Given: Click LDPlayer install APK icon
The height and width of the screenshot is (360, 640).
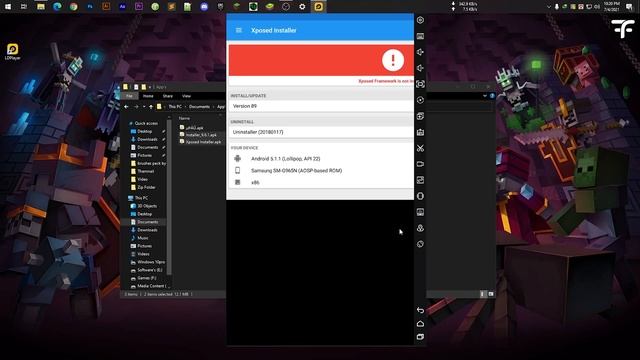Looking at the screenshot, I should tap(420, 132).
